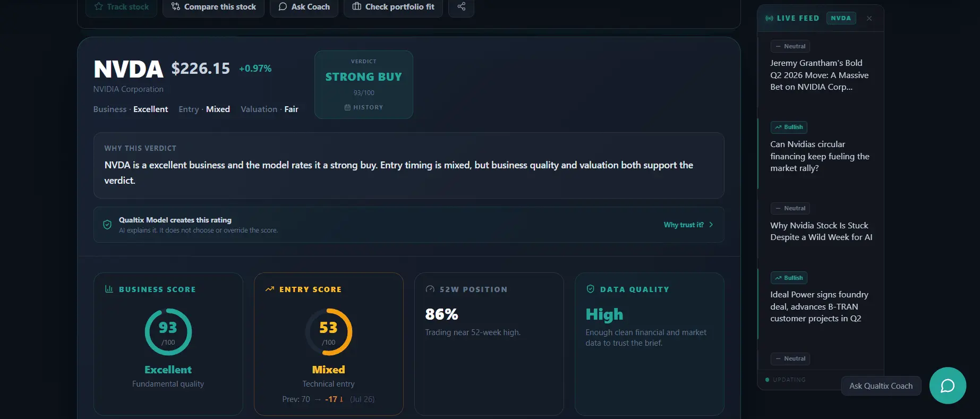
Task: Click the '93/100' verdict score text
Action: tap(364, 93)
